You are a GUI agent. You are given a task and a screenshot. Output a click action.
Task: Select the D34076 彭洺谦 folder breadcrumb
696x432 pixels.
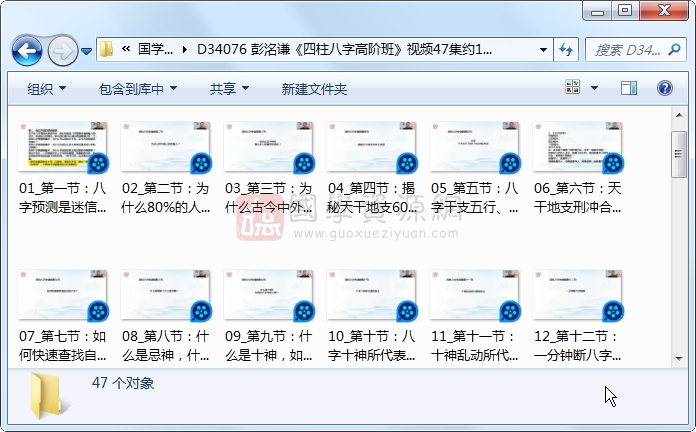tap(344, 49)
